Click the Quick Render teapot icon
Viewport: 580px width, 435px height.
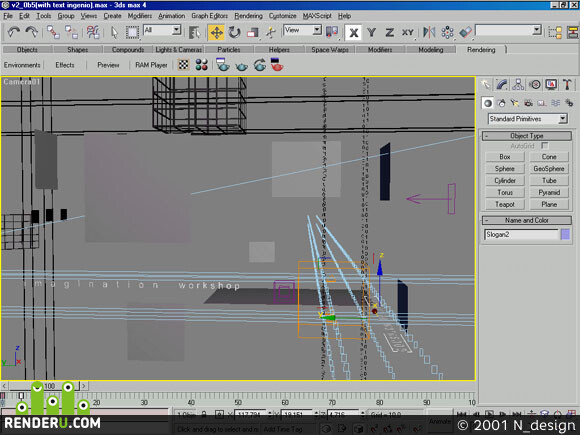(x=241, y=65)
